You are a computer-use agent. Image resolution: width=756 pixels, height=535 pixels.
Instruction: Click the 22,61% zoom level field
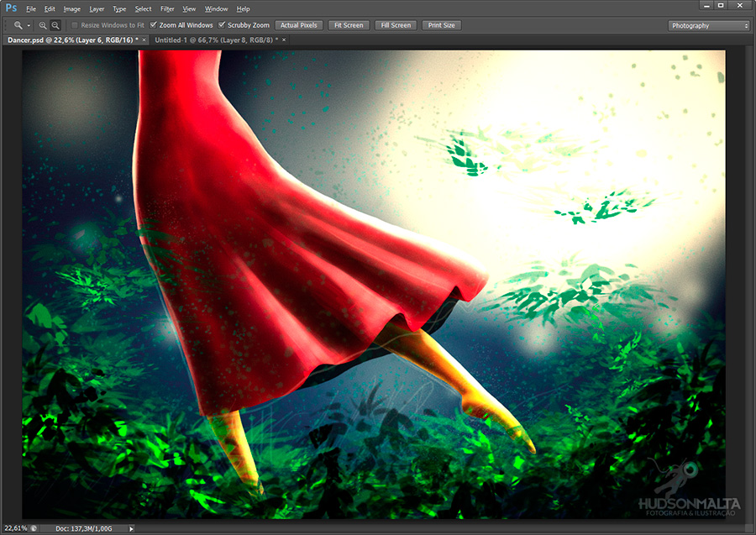click(15, 528)
